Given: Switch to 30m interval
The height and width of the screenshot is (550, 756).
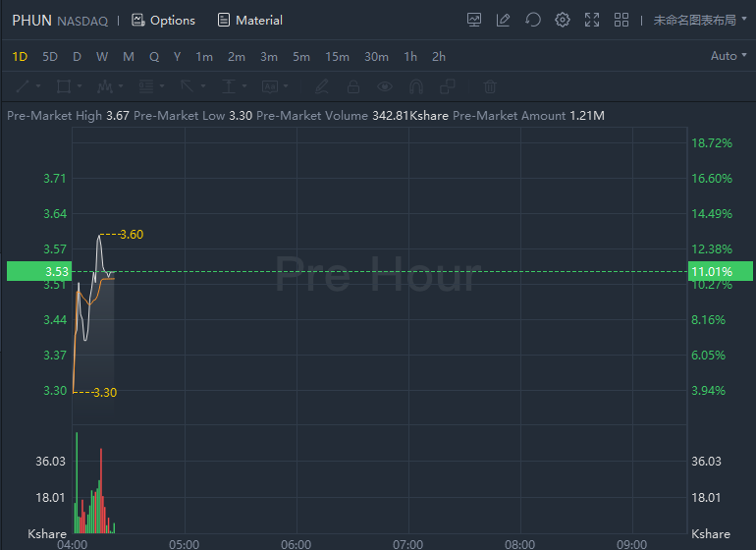Looking at the screenshot, I should click(376, 57).
